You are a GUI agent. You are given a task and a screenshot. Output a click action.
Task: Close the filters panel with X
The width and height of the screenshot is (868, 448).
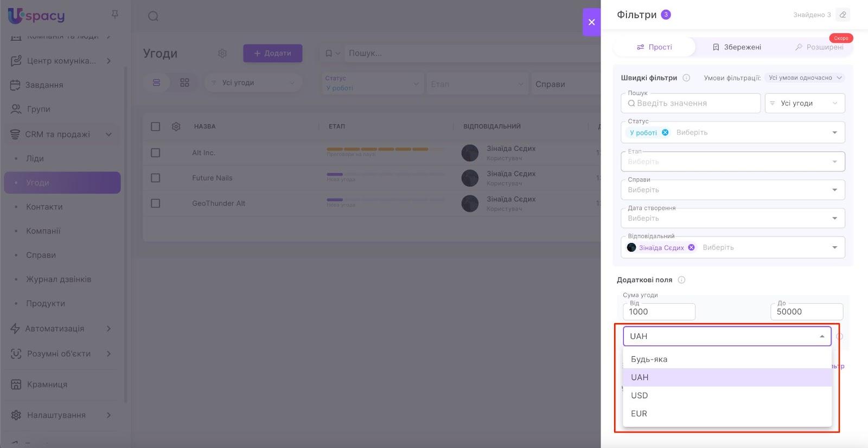[x=591, y=22]
